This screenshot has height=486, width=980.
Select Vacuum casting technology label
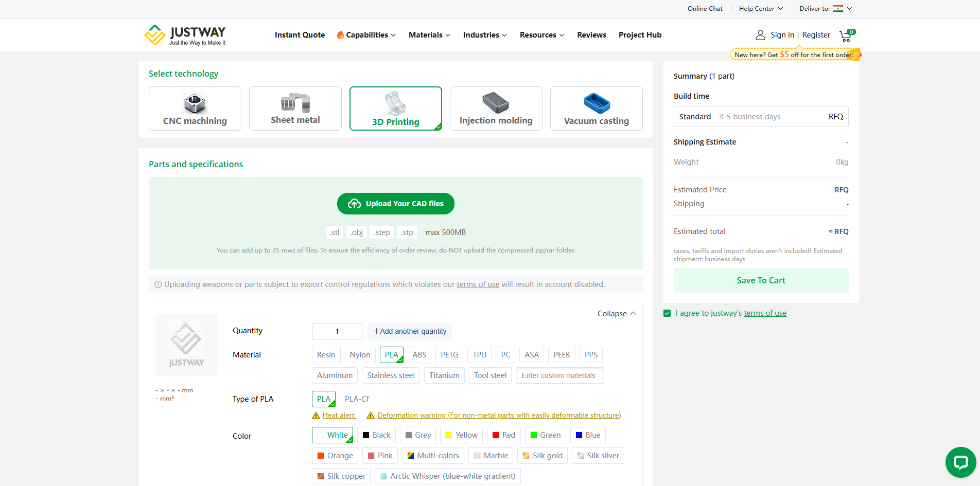pyautogui.click(x=597, y=121)
